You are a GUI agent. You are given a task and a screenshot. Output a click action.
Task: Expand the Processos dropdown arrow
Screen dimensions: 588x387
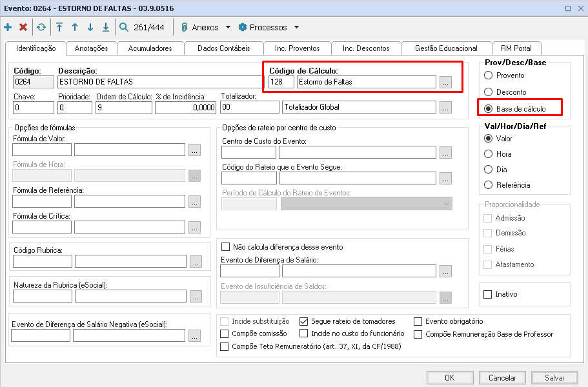pos(297,27)
